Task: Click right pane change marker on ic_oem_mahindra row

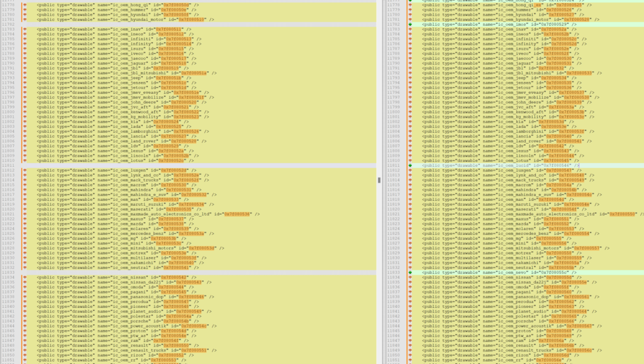Action: point(410,190)
